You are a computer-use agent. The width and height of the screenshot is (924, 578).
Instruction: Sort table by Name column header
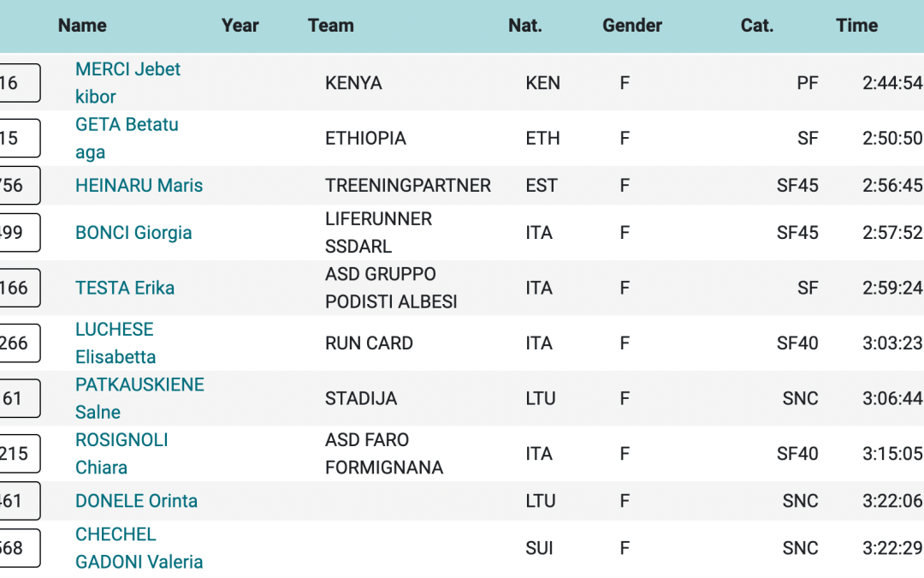tap(82, 26)
